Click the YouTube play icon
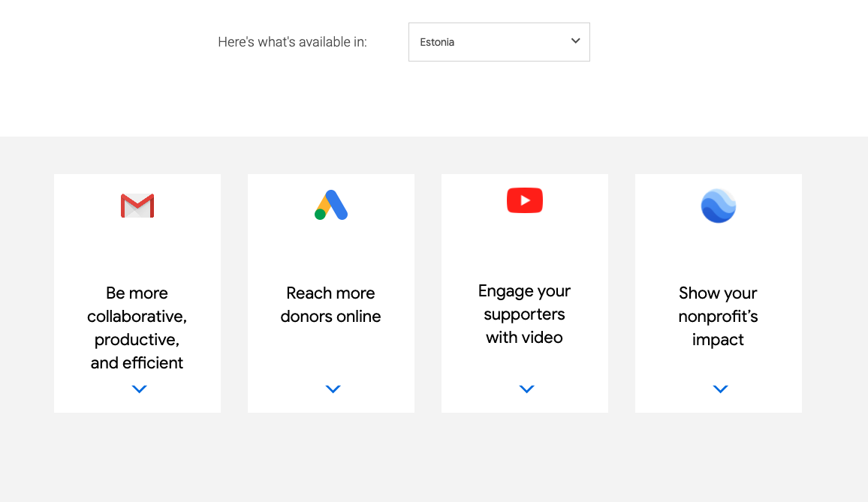The width and height of the screenshot is (868, 502). tap(525, 200)
